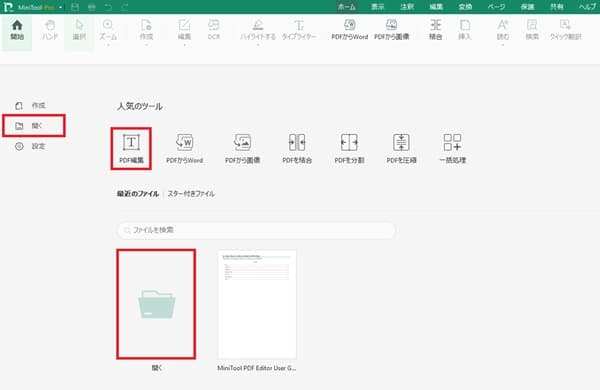Show the 最近のファイル list
This screenshot has width=600, height=390.
pos(138,194)
